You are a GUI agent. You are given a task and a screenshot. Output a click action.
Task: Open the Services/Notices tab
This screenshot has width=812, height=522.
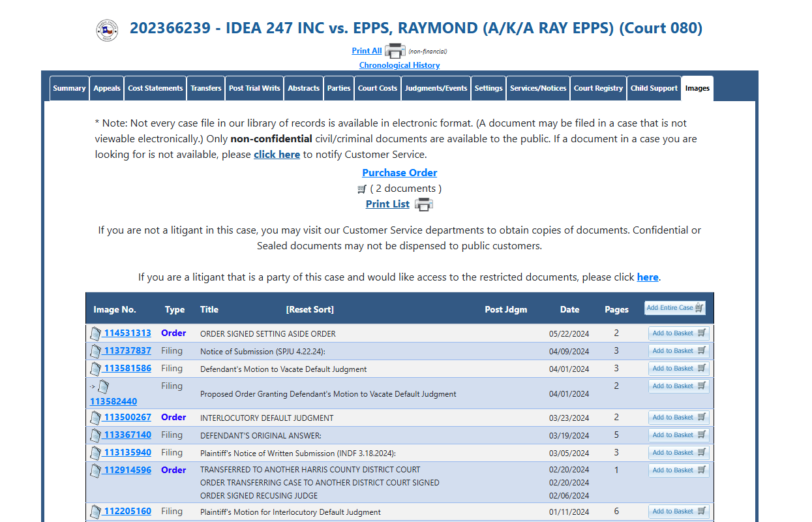coord(538,89)
